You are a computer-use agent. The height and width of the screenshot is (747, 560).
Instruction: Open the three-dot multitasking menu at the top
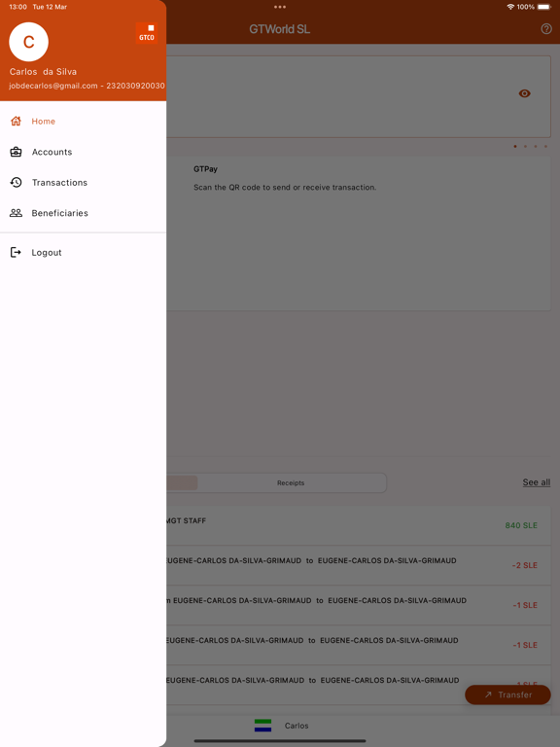[x=280, y=7]
